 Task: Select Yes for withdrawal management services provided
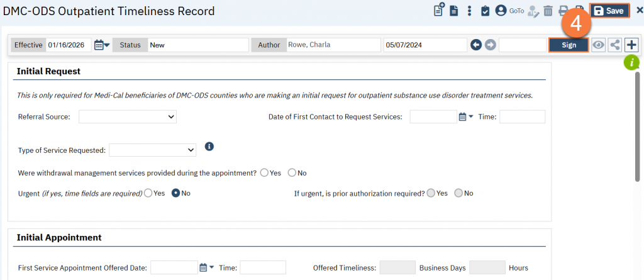click(264, 172)
